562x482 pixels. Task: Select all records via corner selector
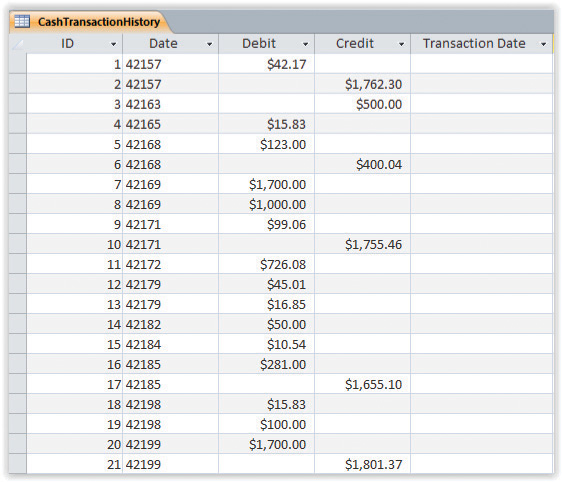(x=18, y=44)
